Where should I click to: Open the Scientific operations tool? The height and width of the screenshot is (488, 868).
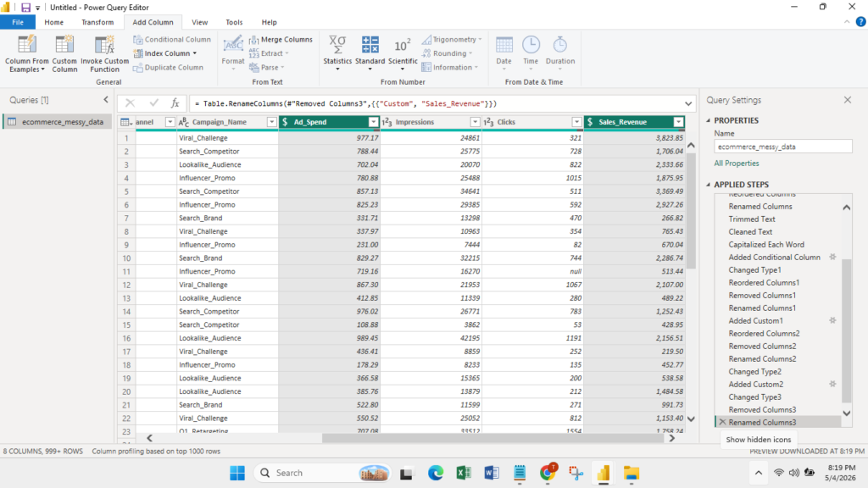point(403,53)
